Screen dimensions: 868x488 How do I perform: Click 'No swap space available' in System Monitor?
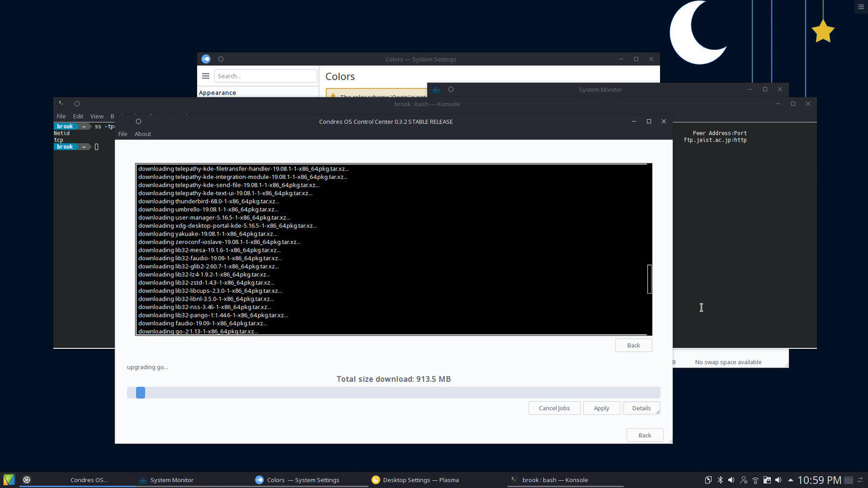coord(728,362)
